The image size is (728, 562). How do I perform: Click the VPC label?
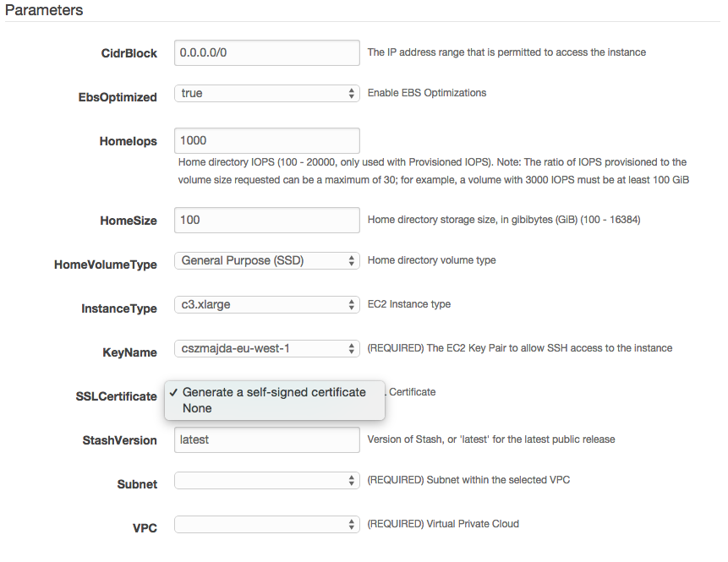tap(145, 528)
